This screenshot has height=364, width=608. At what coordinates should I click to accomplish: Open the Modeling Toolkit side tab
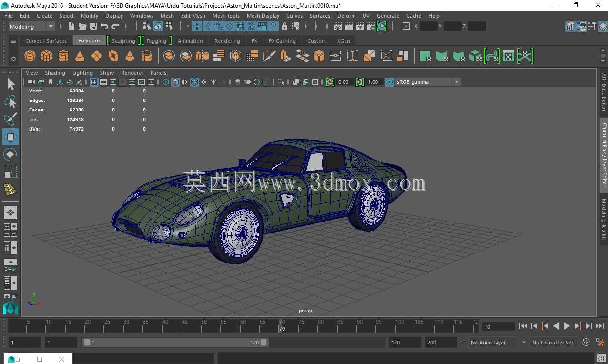pyautogui.click(x=604, y=220)
